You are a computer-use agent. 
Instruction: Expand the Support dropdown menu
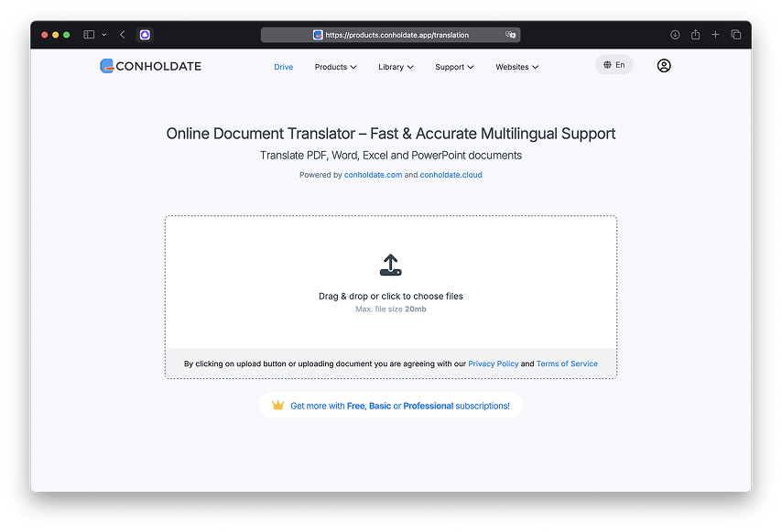[x=454, y=67]
